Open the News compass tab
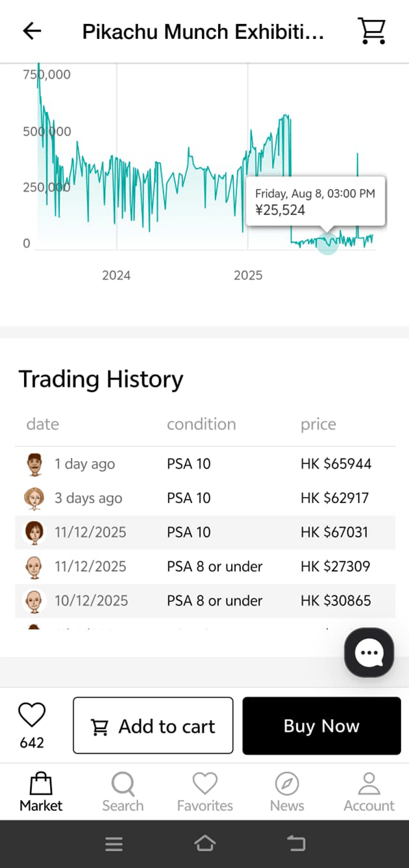409x868 pixels. [286, 793]
